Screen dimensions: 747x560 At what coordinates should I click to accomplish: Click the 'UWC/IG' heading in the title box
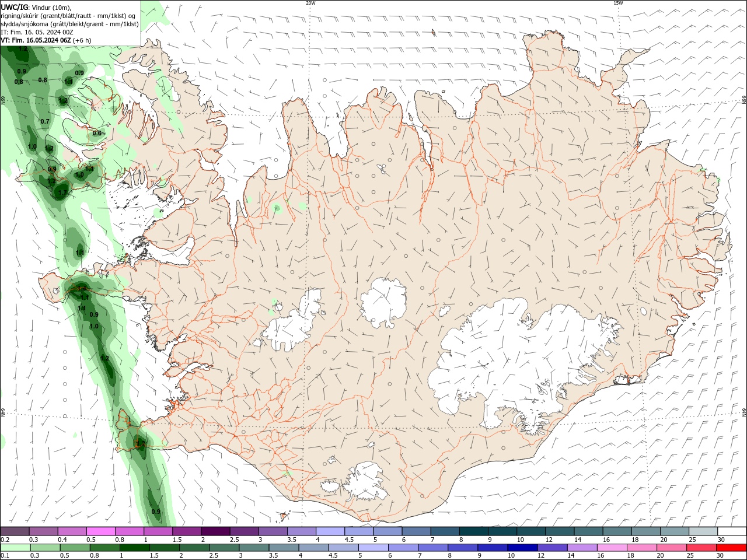(14, 7)
